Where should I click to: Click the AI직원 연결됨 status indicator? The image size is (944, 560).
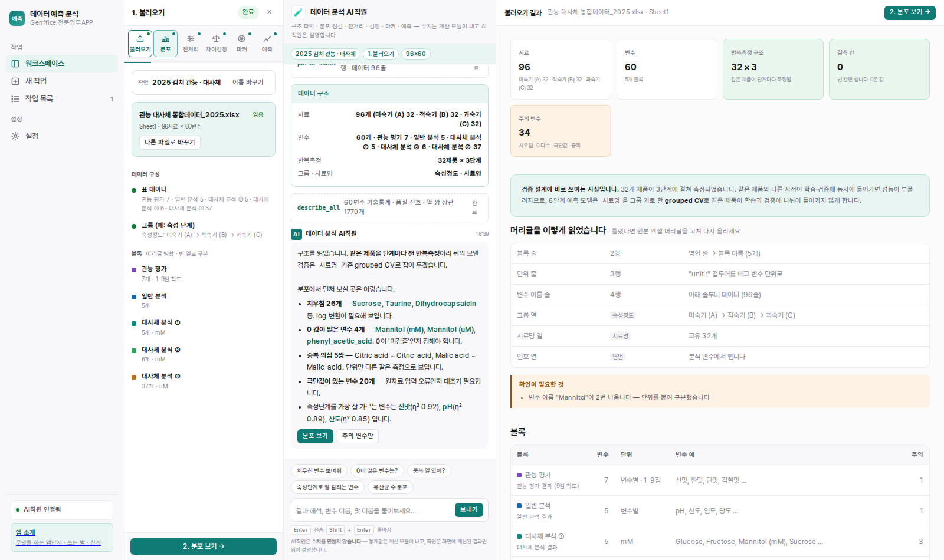62,510
